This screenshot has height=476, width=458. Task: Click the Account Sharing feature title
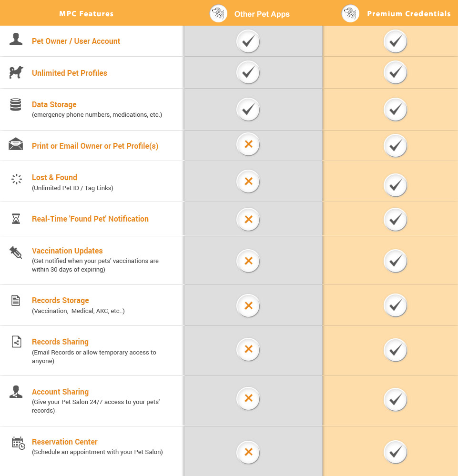60,392
